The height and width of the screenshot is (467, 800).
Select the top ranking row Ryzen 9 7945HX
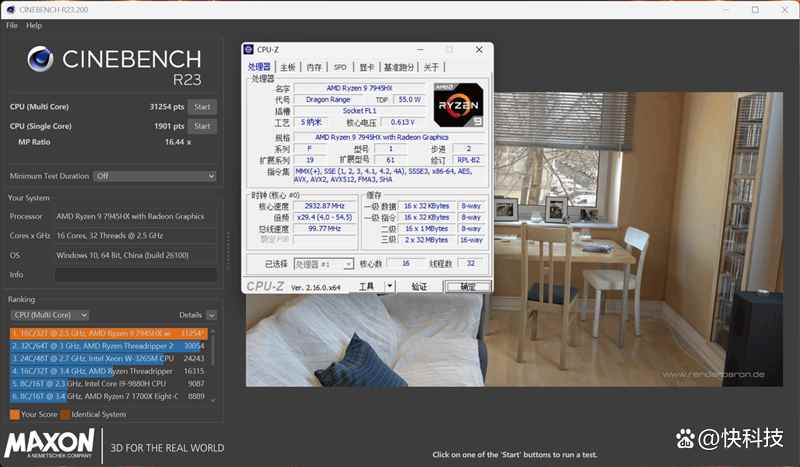pyautogui.click(x=109, y=333)
